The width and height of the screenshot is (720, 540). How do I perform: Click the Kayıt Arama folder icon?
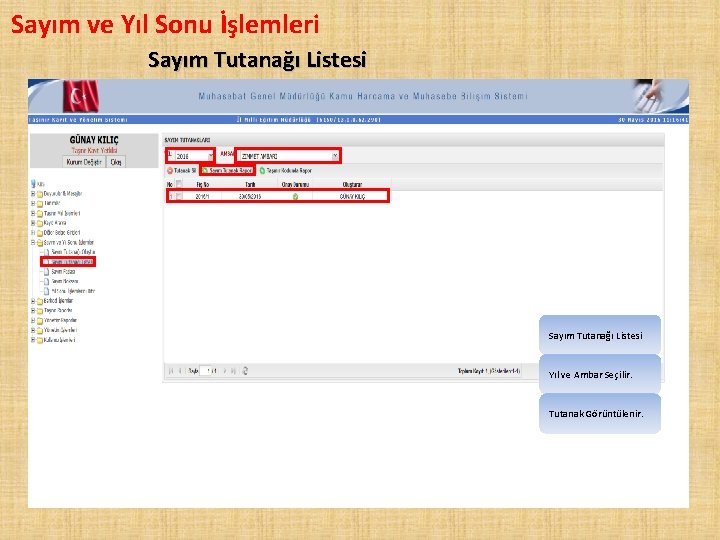40,223
